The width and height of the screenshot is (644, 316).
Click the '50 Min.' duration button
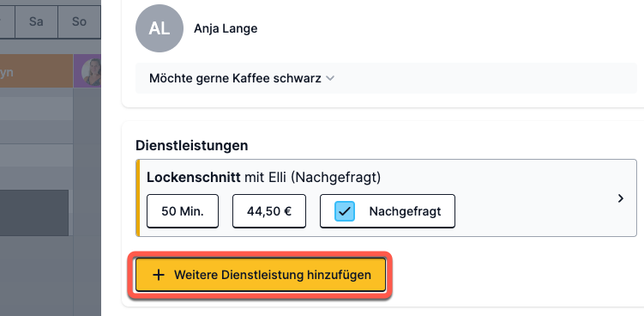pos(183,211)
